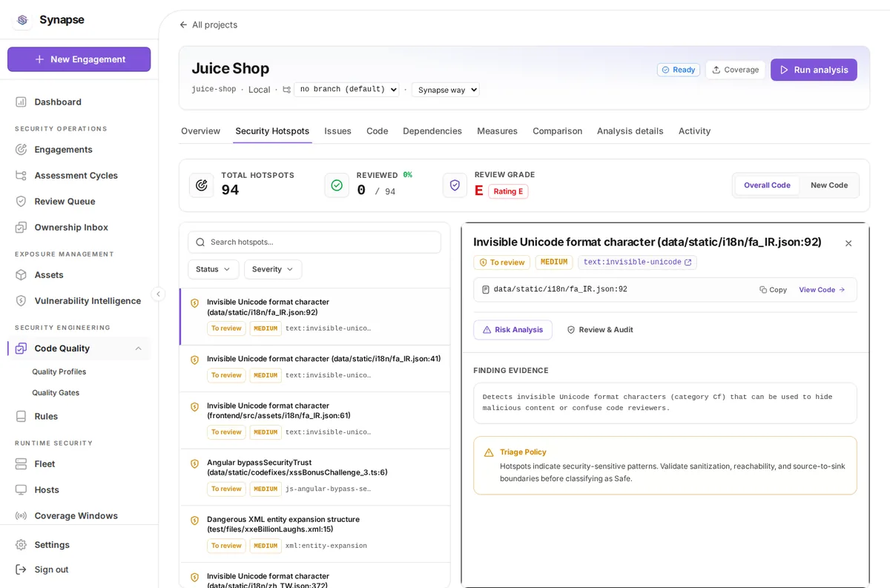
Task: Open the Synapse way profile dropdown
Action: coord(446,90)
